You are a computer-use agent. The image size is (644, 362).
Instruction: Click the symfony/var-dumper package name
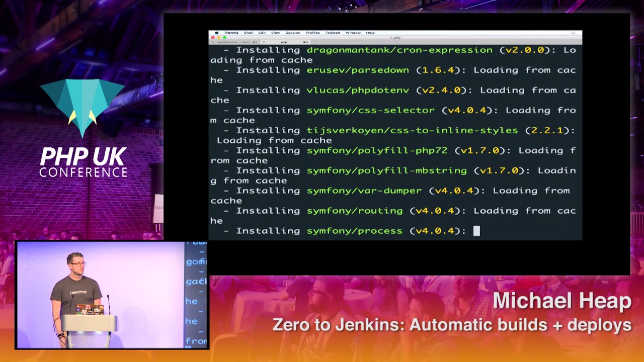tap(364, 191)
